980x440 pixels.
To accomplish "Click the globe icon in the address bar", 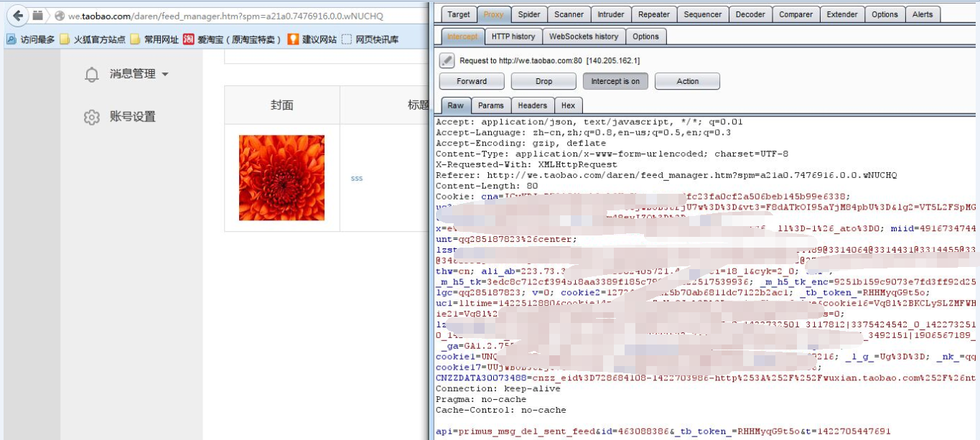I will (x=60, y=16).
